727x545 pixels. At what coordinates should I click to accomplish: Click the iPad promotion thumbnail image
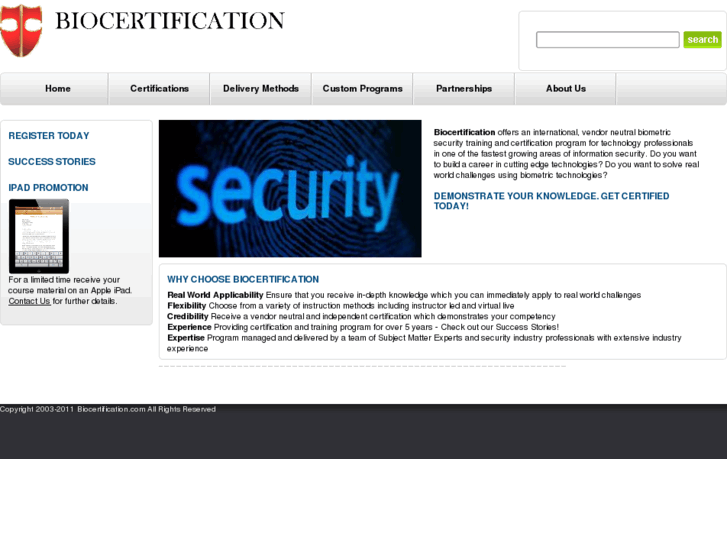pyautogui.click(x=39, y=236)
